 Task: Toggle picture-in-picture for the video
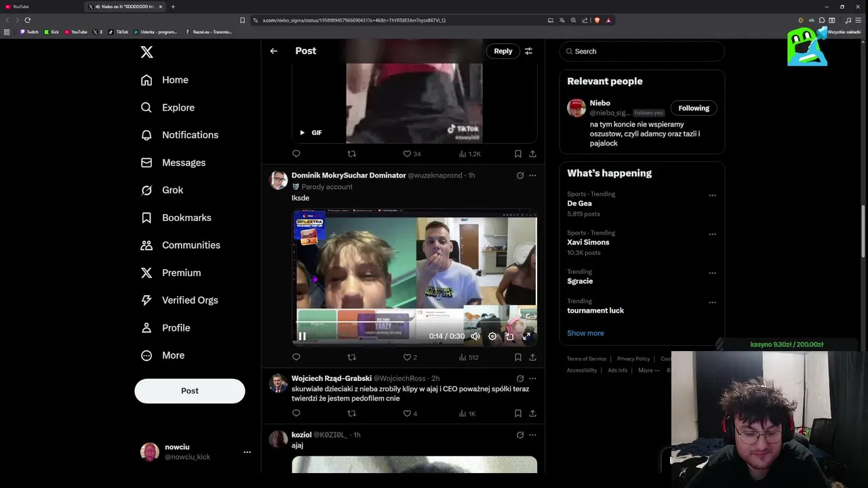click(509, 336)
